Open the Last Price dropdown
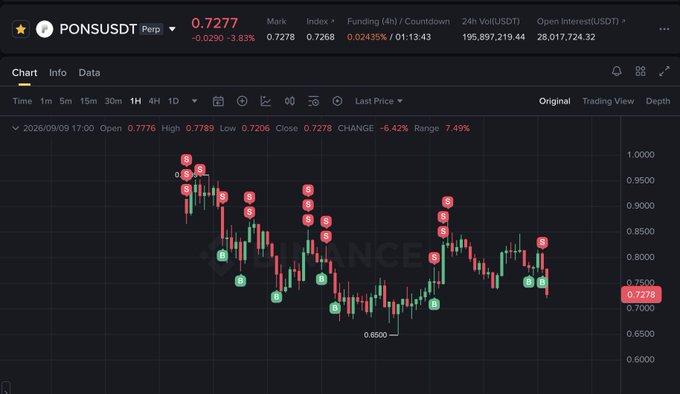Screen dimensions: 680x394 379,101
